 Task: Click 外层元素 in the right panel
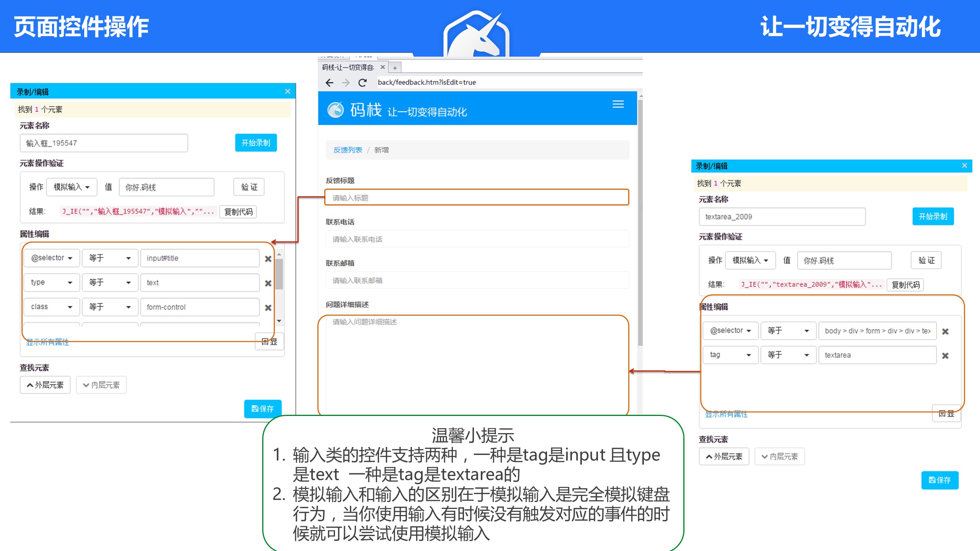pyautogui.click(x=724, y=456)
